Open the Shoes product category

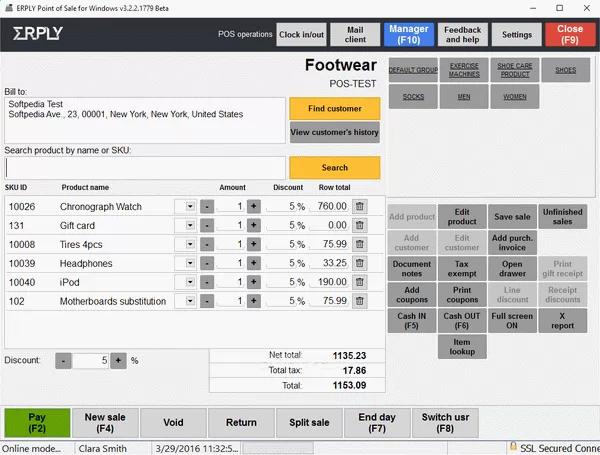[x=566, y=70]
